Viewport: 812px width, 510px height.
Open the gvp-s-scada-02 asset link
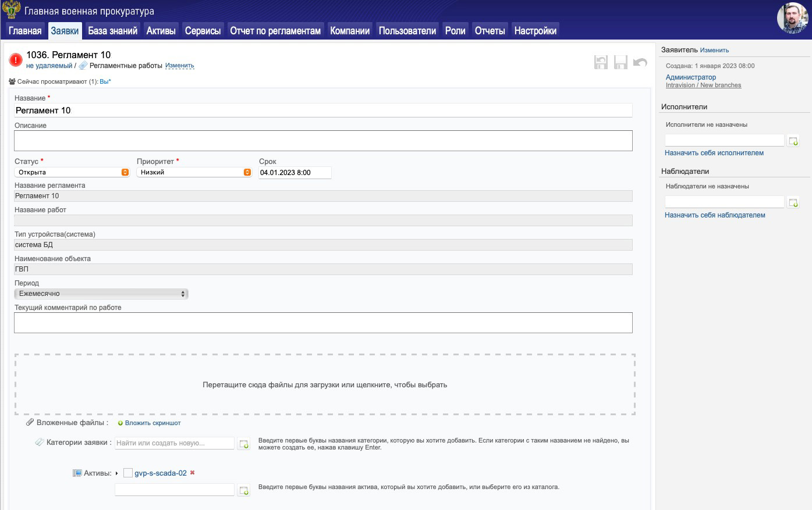tap(161, 473)
